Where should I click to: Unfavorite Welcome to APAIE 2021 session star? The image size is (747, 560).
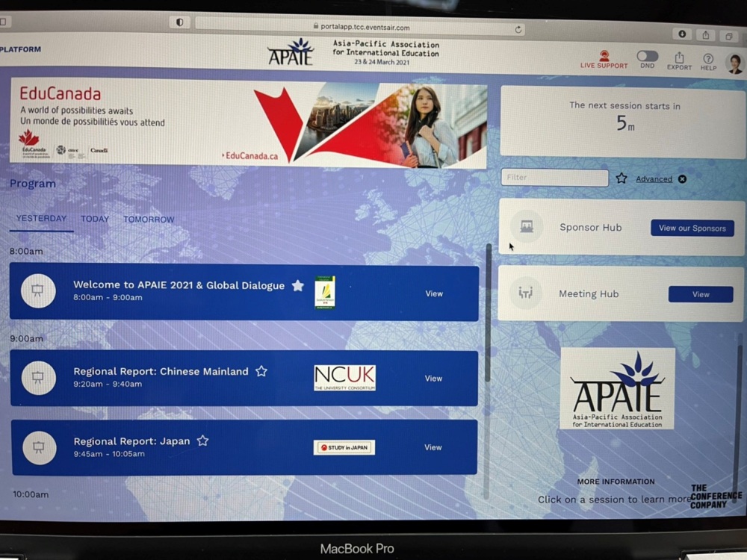tap(298, 286)
